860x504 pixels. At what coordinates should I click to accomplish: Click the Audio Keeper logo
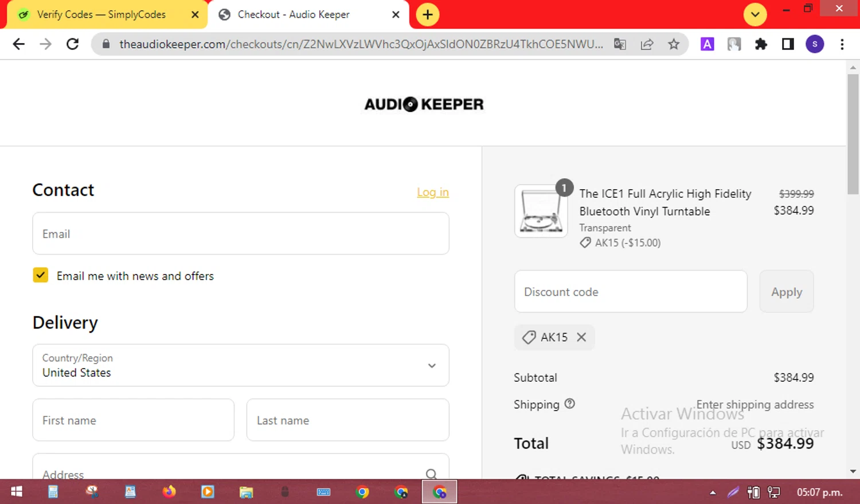[424, 104]
